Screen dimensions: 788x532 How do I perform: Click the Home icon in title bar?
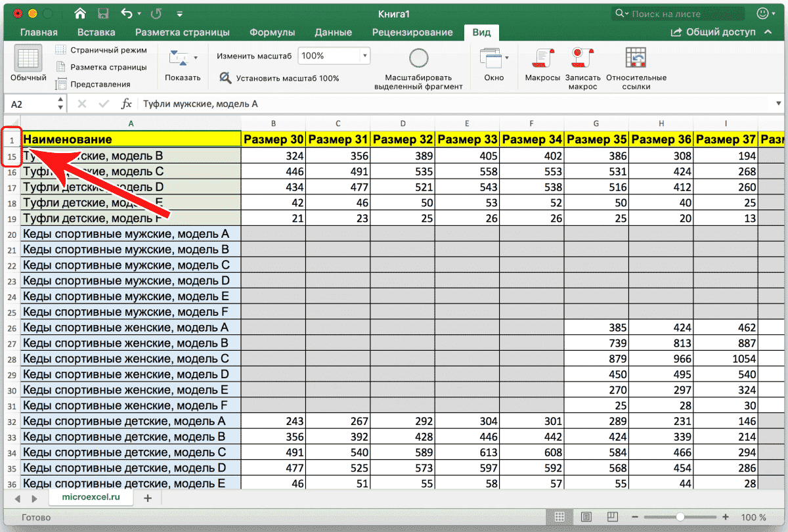80,13
